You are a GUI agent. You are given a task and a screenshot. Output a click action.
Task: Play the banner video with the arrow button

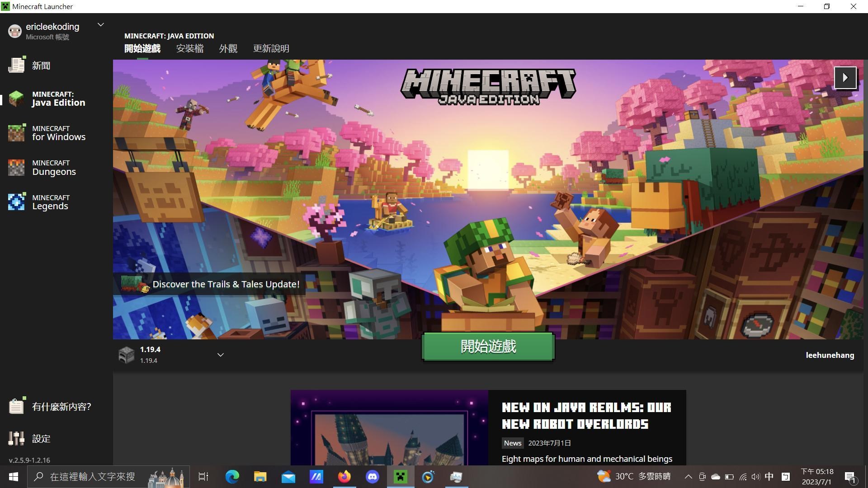[x=845, y=78]
